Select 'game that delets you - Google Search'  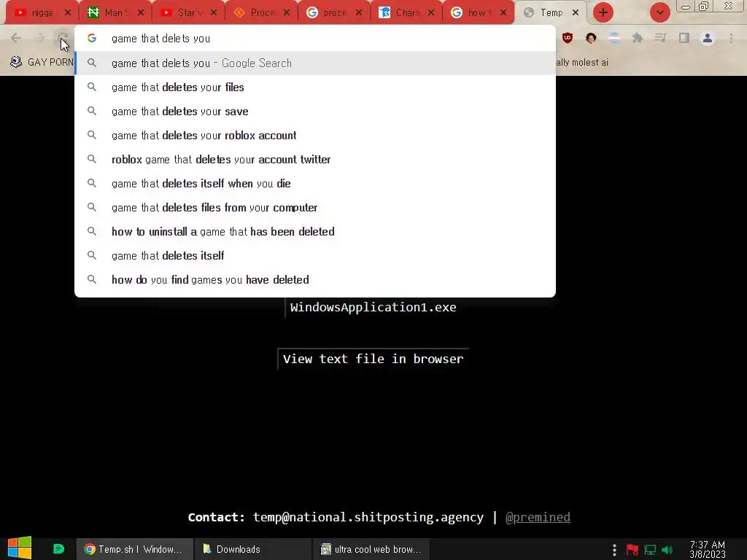click(x=315, y=63)
